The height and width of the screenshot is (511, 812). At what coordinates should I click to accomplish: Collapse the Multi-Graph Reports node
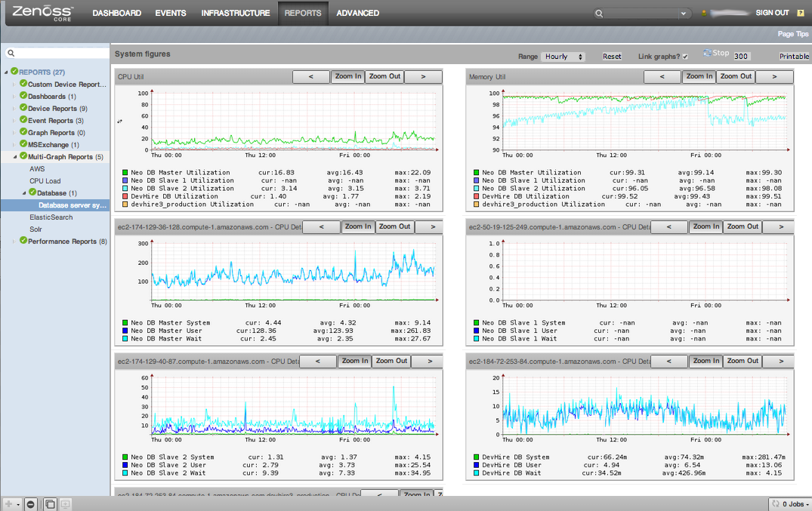click(15, 156)
